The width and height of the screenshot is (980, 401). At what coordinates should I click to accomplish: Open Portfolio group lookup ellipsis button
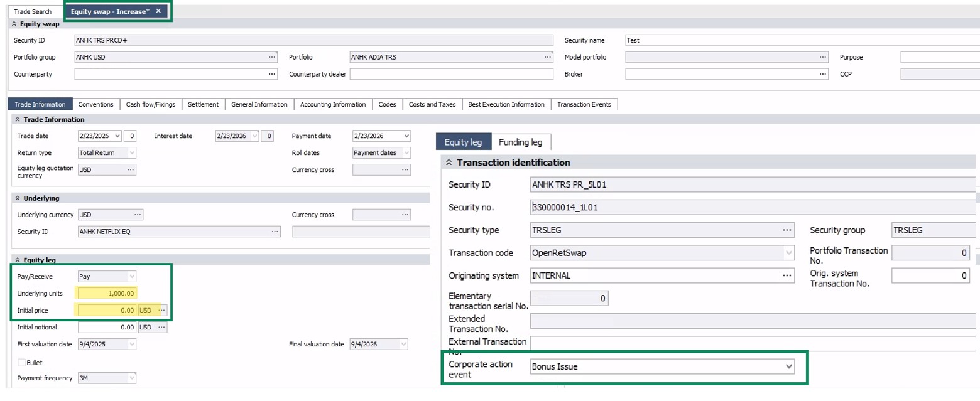(272, 57)
